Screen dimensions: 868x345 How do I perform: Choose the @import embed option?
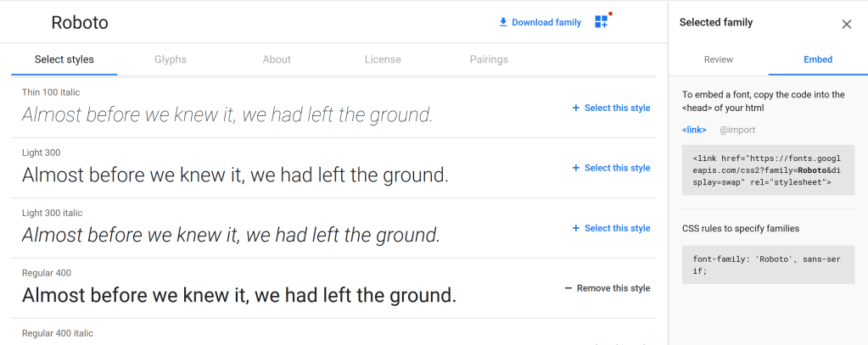click(x=737, y=130)
